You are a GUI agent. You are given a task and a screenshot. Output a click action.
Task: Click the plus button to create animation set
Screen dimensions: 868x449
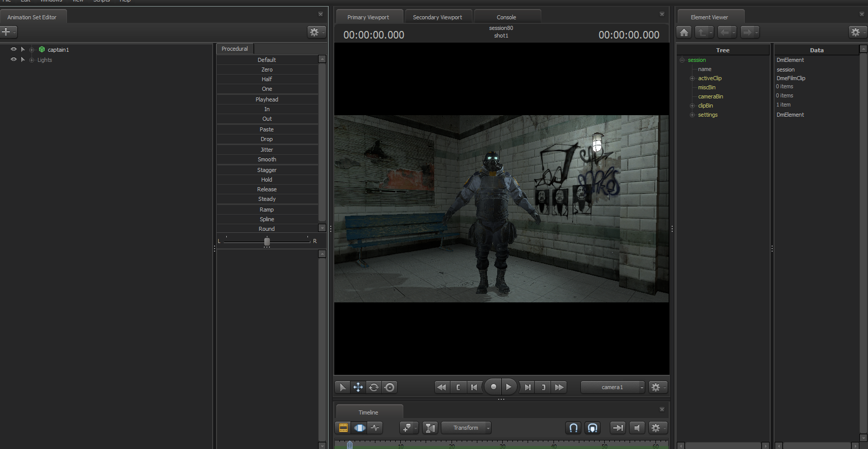8,32
